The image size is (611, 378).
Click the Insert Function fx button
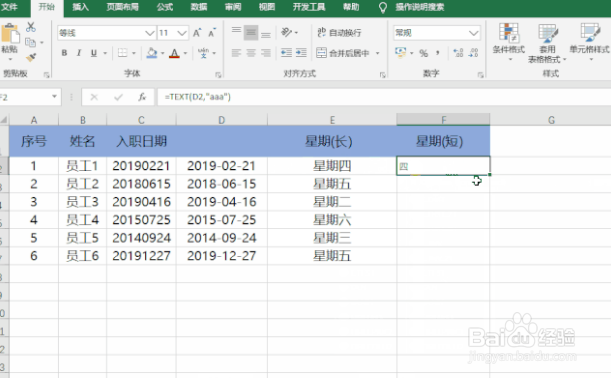coord(142,97)
